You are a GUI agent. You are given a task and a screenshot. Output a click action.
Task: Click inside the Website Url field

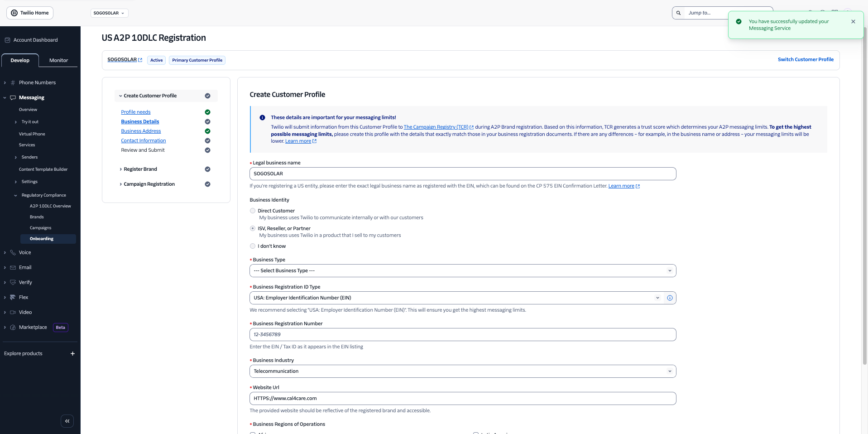pyautogui.click(x=462, y=398)
